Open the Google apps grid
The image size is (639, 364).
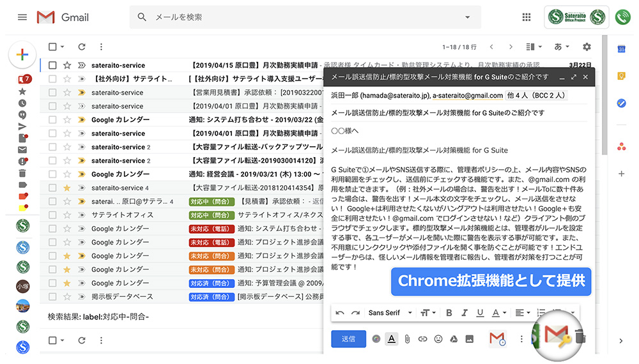click(x=527, y=17)
